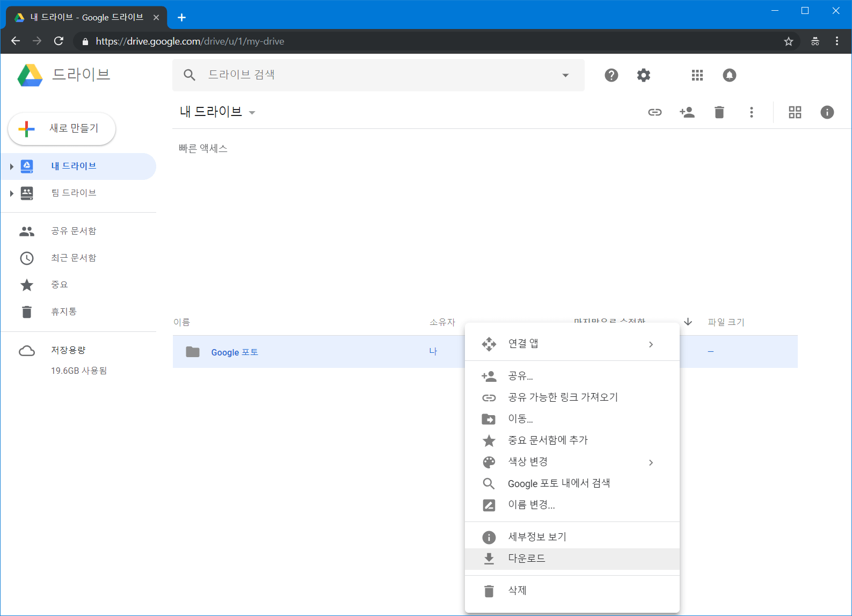The width and height of the screenshot is (852, 616).
Task: Open the settings gear icon
Action: (x=643, y=75)
